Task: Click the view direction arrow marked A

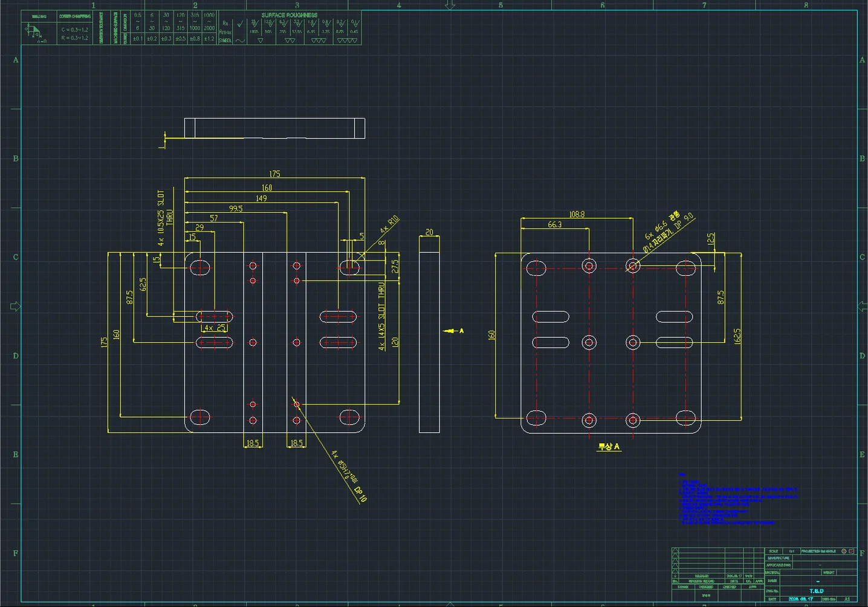Action: click(x=453, y=331)
